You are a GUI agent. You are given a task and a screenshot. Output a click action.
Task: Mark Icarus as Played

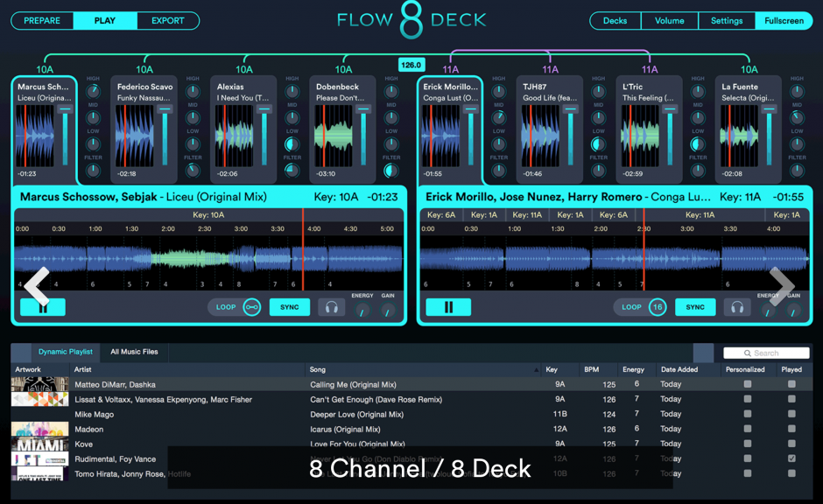tap(791, 428)
